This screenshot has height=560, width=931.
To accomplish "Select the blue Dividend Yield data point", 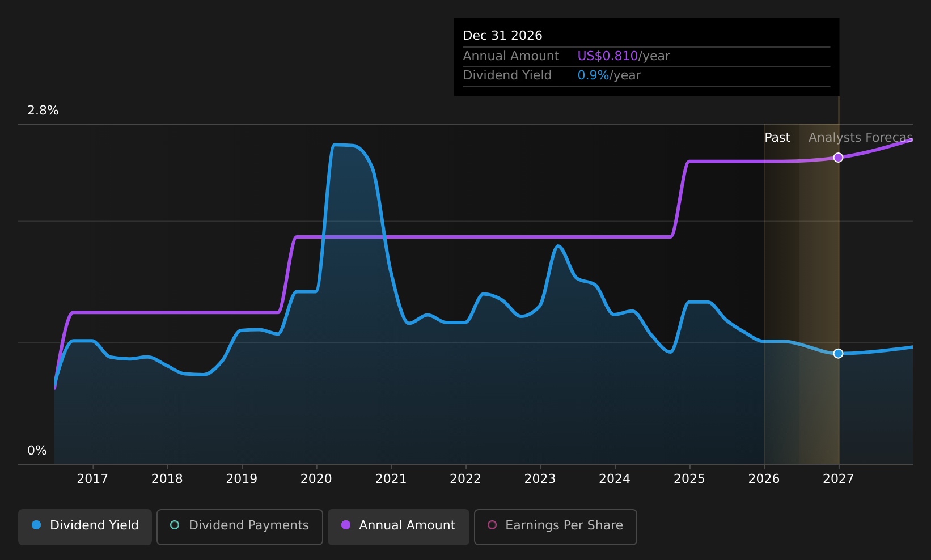I will pos(838,354).
